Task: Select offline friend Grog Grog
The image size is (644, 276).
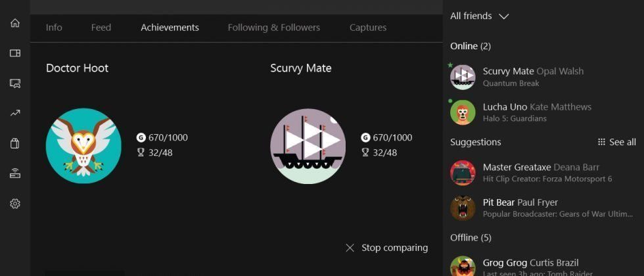Action: tap(530, 266)
